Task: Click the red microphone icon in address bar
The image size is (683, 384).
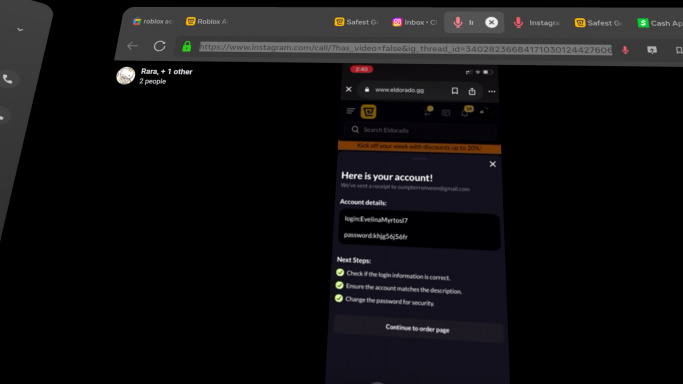Action: (x=625, y=50)
